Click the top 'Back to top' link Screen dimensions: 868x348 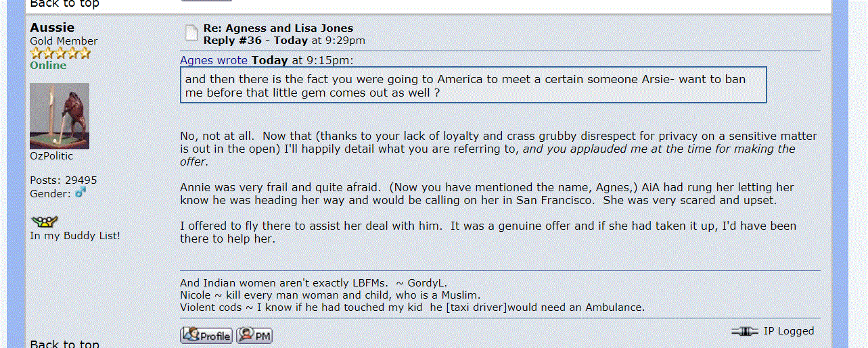(x=64, y=4)
